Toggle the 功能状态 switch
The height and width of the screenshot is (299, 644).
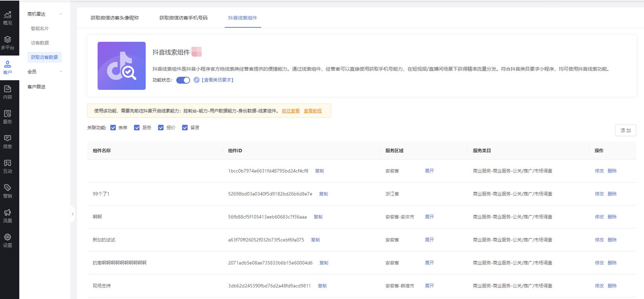[183, 80]
